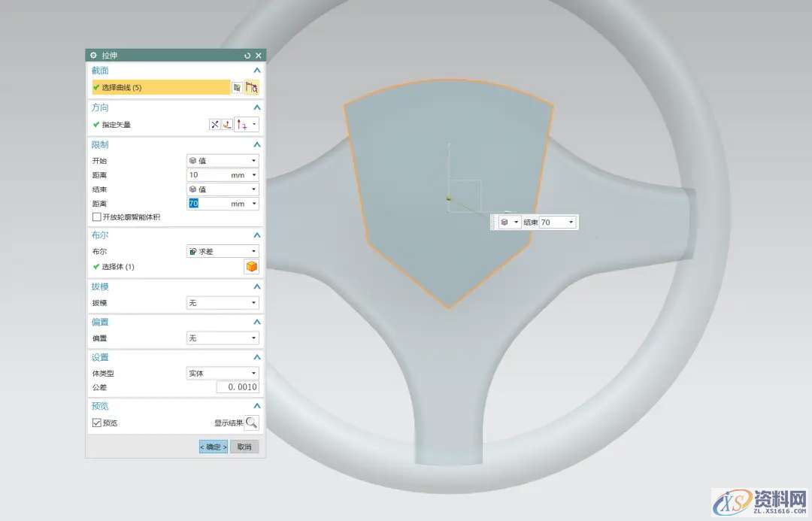
Task: Click the 公差 input field
Action: (238, 387)
